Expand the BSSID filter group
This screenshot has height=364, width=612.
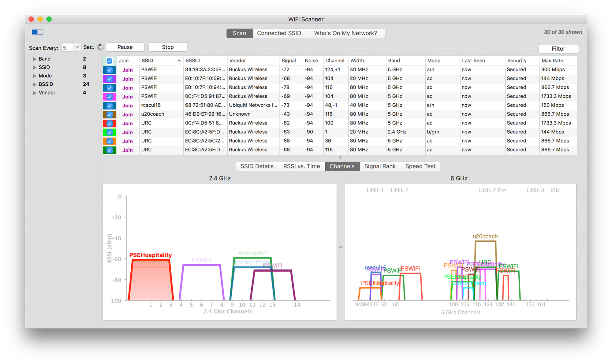(x=35, y=84)
